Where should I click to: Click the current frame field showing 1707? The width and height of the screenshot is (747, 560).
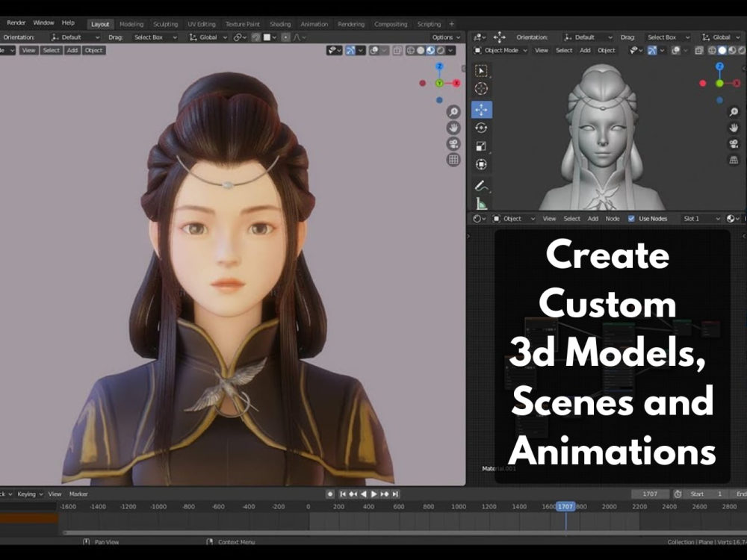(650, 494)
